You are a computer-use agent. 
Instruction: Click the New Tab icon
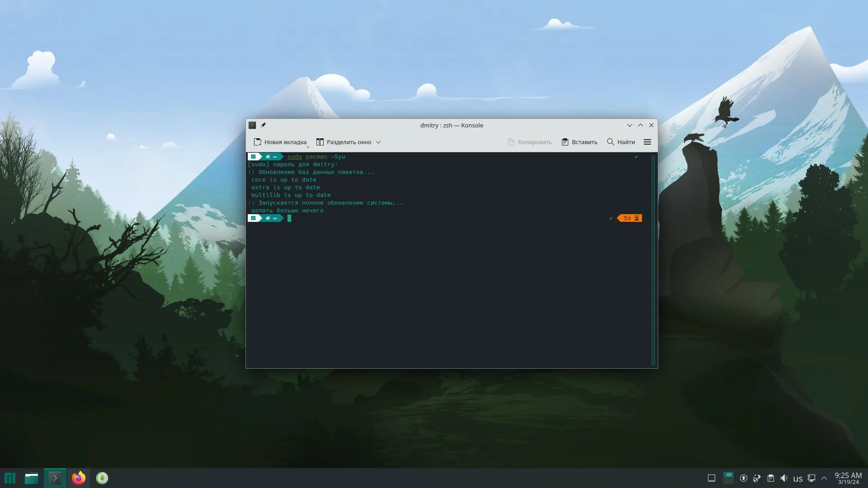pyautogui.click(x=258, y=142)
